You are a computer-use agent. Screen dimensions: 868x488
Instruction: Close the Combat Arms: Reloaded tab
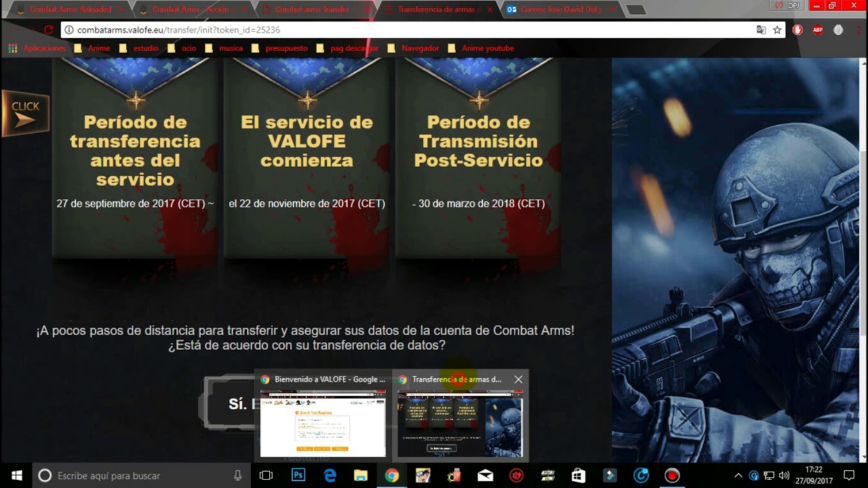(121, 9)
